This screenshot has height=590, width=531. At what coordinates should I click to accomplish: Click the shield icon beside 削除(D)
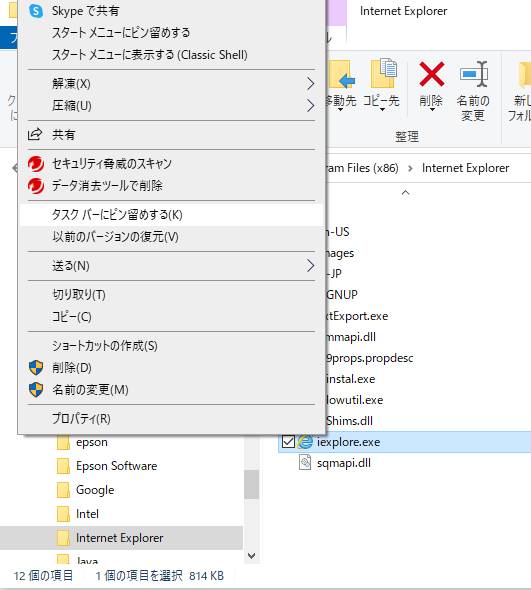[36, 367]
